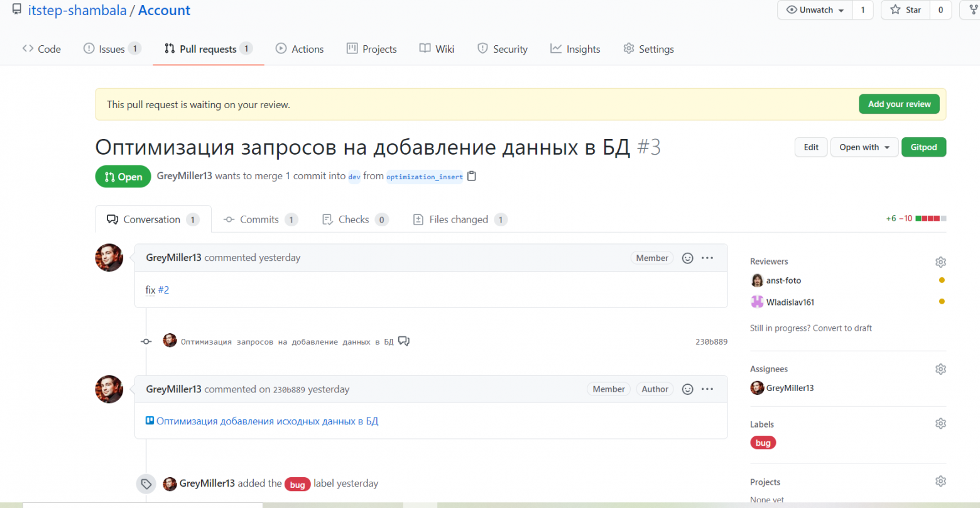Screen dimensions: 980x508
Task: Open the fix #2 issue link
Action: pos(163,290)
